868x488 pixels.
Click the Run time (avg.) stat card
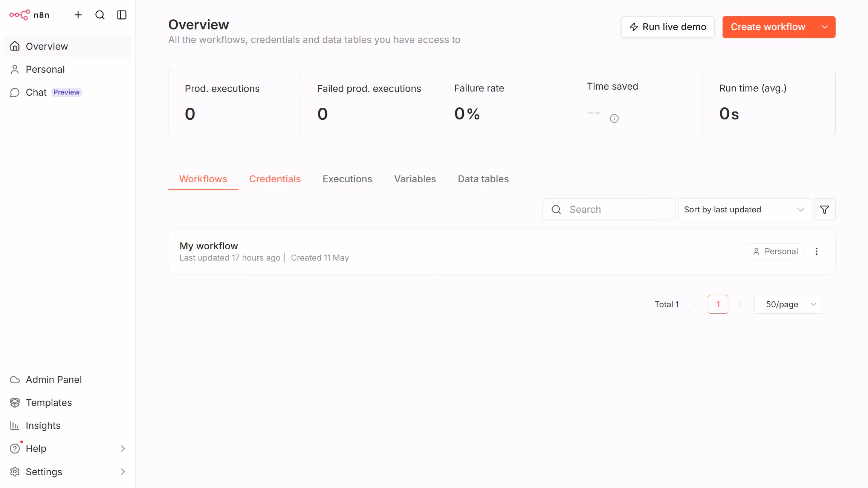[769, 102]
